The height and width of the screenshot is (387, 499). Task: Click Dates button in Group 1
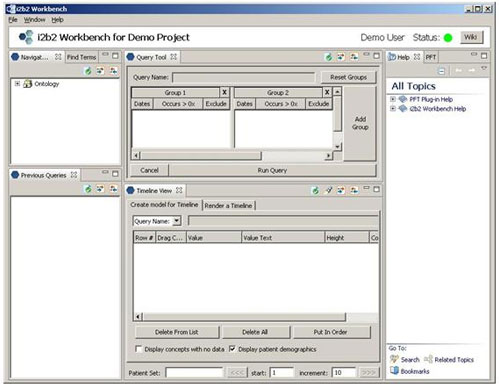coord(142,104)
